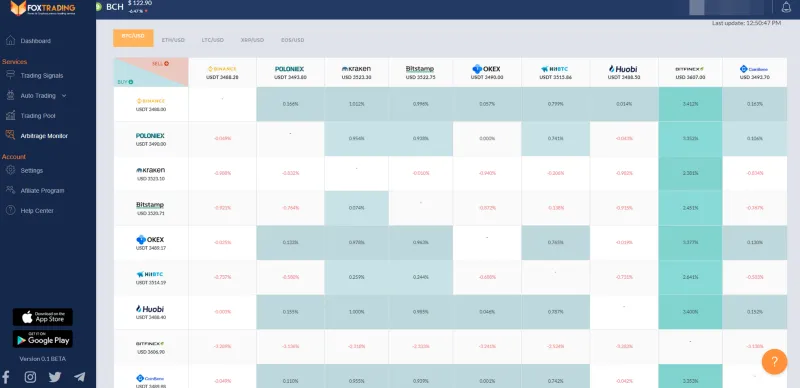Open the notifications bell

(786, 7)
